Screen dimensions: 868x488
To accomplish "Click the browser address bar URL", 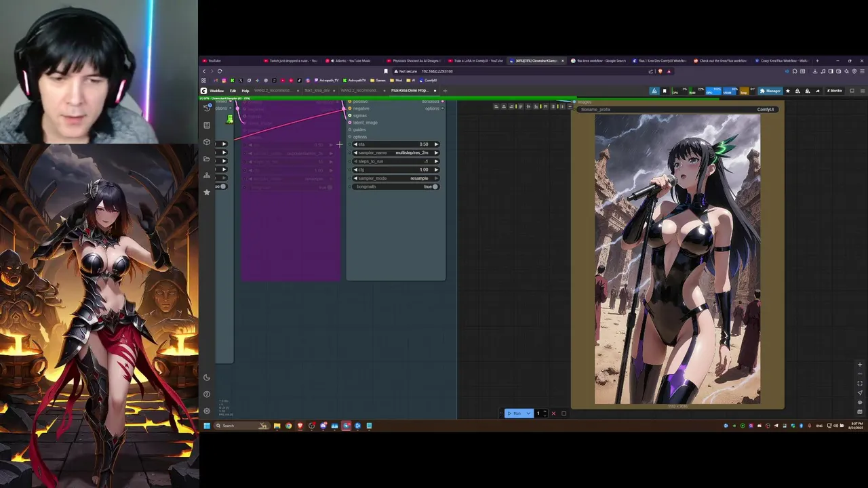I will (437, 71).
